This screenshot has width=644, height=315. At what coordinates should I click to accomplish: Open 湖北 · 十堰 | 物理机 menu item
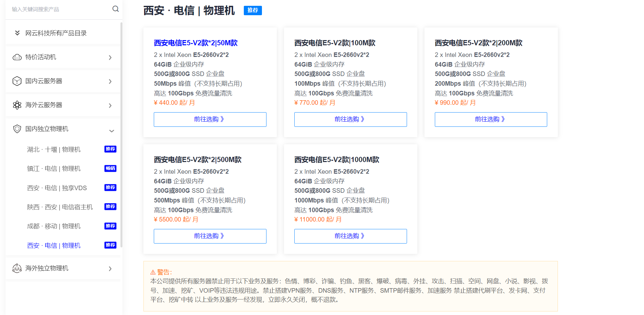pos(54,149)
